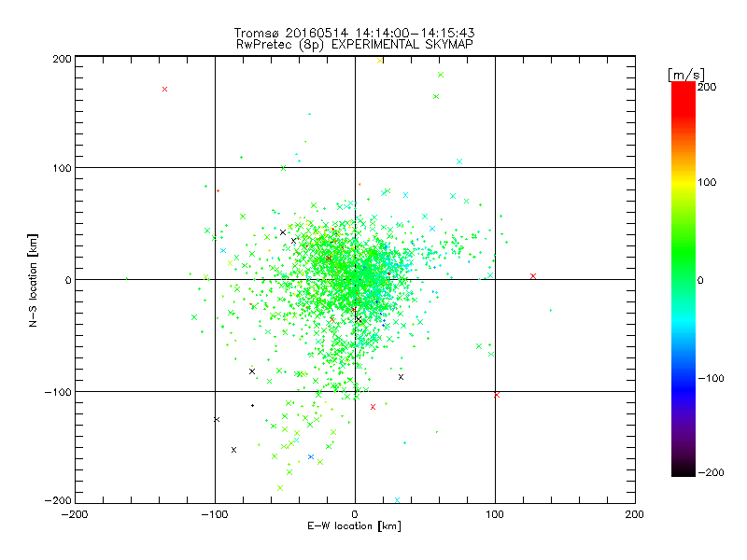Click the N-S axis tick label "-100"
This screenshot has width=747, height=560.
coord(58,392)
